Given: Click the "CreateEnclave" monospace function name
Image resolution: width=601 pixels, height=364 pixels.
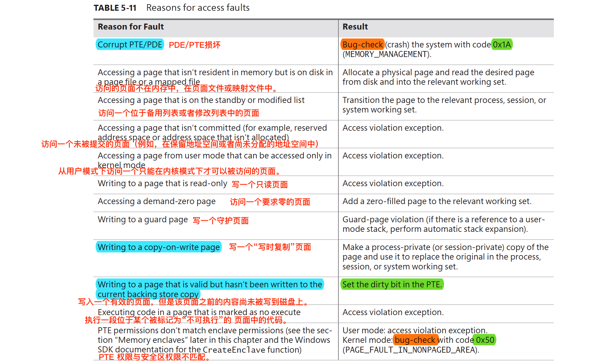Looking at the screenshot, I should pyautogui.click(x=234, y=350).
